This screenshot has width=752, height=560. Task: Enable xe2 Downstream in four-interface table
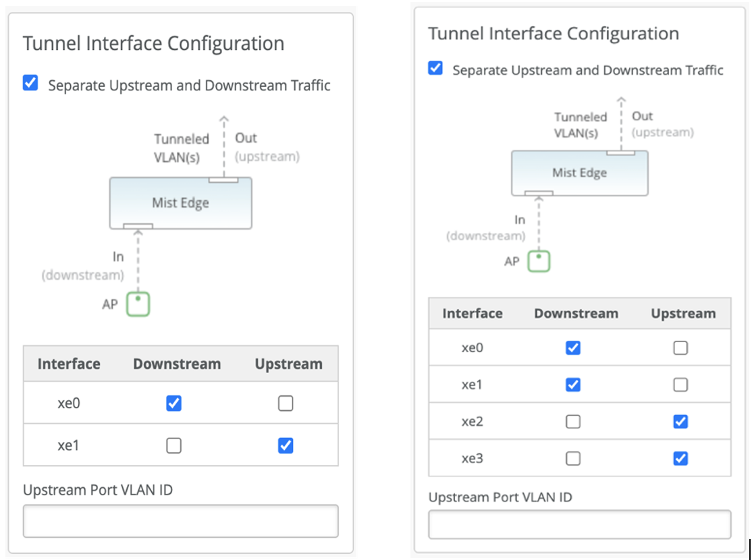(573, 422)
